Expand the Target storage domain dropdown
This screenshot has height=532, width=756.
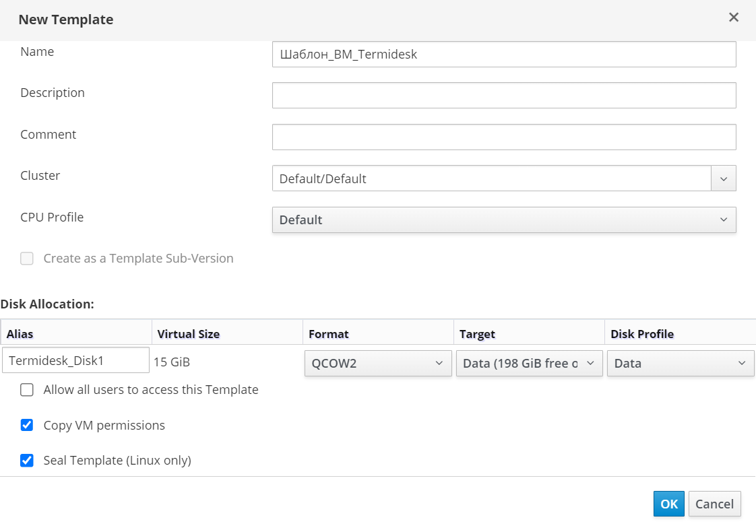(x=529, y=363)
